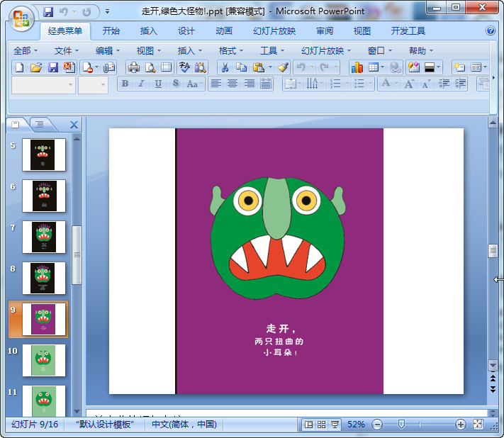Toggle Italic formatting button

tap(141, 84)
